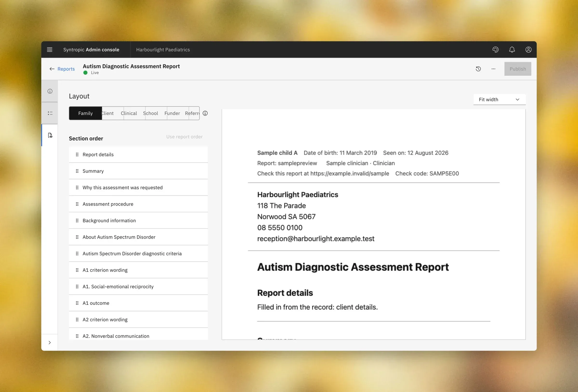Expand the side navigation rail chevron
This screenshot has height=392, width=578.
tap(50, 342)
